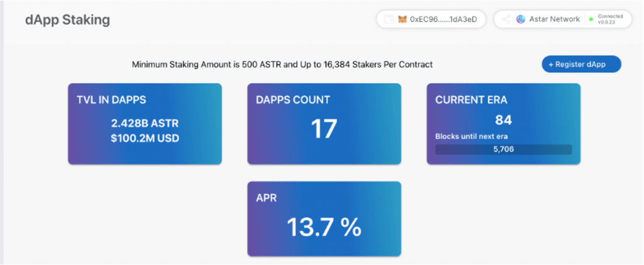Click the wallet icon in address pill
Screen dimensions: 644x265
pyautogui.click(x=389, y=19)
